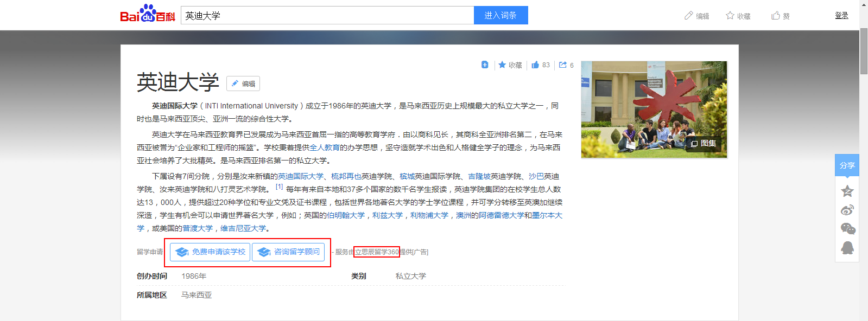The height and width of the screenshot is (321, 868).
Task: Click the 马来西亚 region value
Action: (197, 295)
